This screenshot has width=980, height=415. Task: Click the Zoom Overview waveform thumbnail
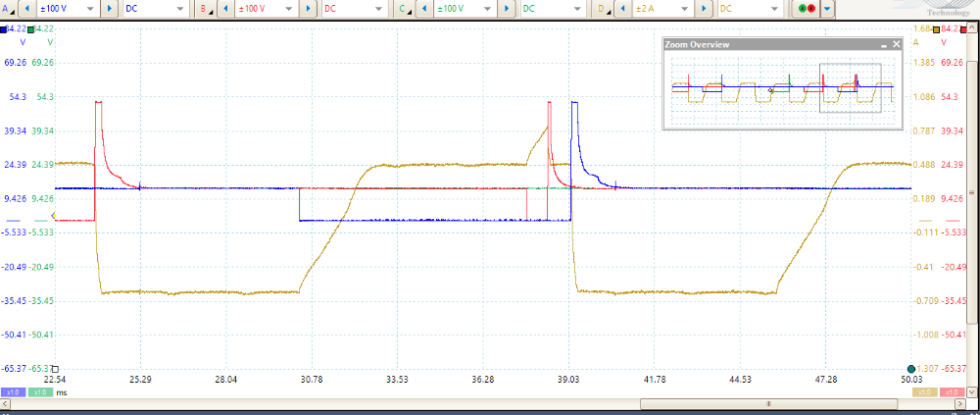pos(782,89)
